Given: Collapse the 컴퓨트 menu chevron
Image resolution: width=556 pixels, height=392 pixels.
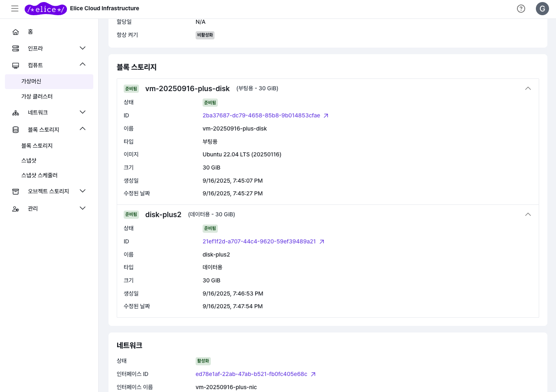Looking at the screenshot, I should click(83, 64).
